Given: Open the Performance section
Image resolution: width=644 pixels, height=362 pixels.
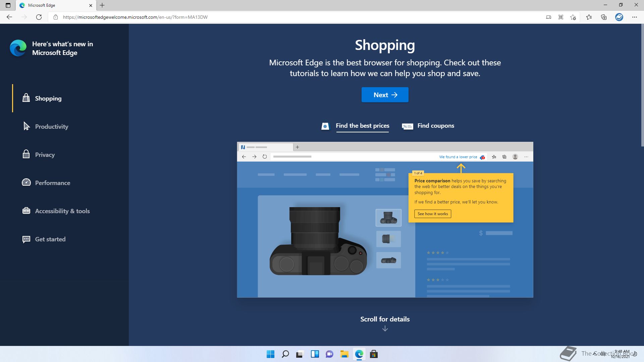Looking at the screenshot, I should click(53, 183).
